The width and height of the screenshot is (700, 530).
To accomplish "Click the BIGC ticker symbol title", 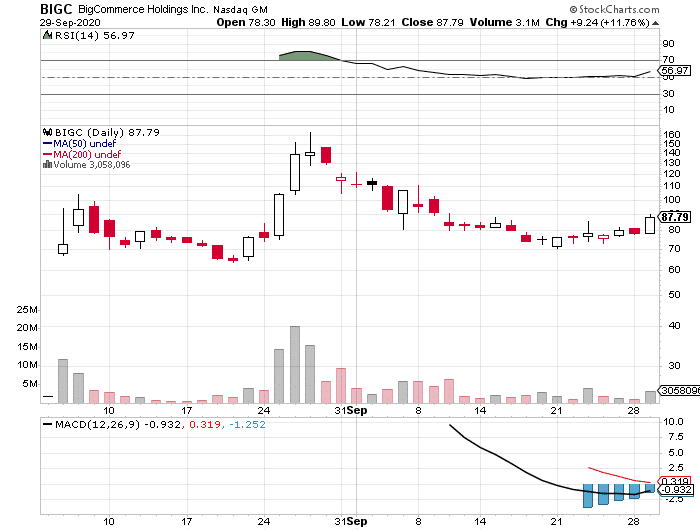I will 56,9.
